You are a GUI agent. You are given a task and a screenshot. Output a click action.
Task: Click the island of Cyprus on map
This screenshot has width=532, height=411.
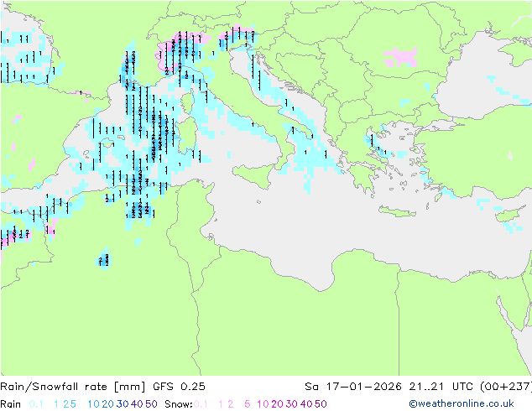[x=511, y=215]
